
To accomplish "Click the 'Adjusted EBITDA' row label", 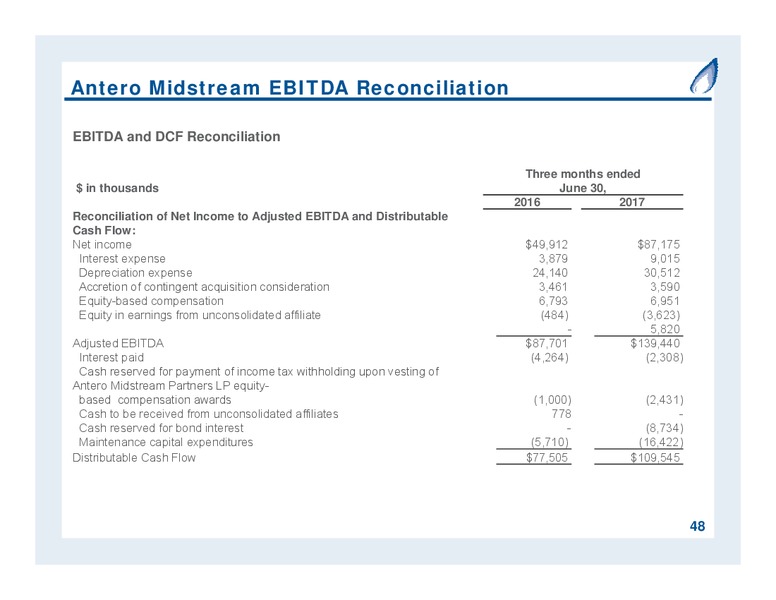I will pos(118,344).
